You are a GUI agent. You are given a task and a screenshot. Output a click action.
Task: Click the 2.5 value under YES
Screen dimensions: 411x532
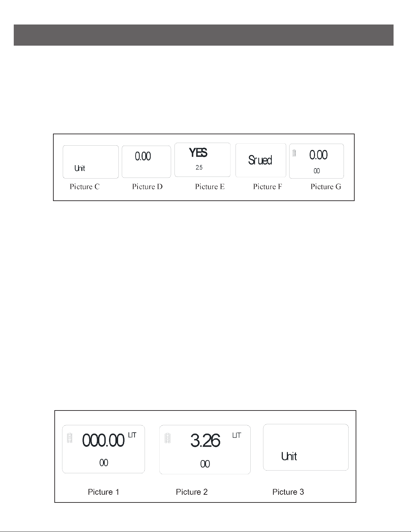coord(199,167)
